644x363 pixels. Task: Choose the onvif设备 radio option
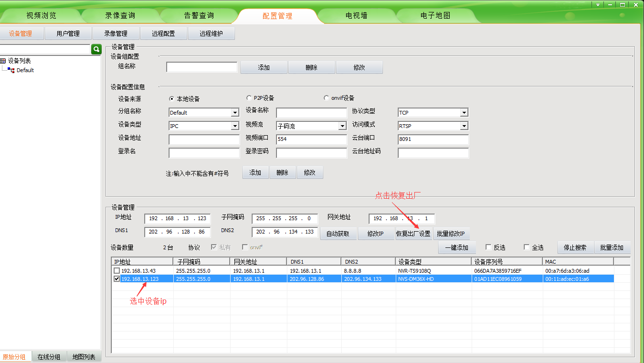pyautogui.click(x=327, y=98)
